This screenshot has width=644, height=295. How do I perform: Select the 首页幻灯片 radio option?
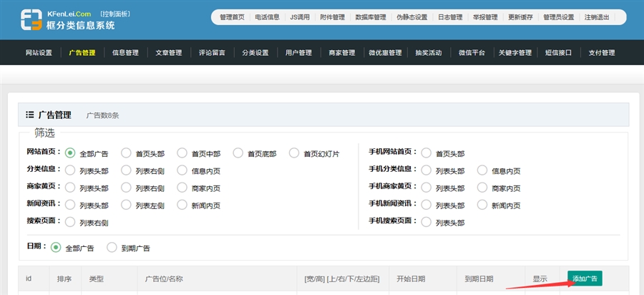coord(294,153)
